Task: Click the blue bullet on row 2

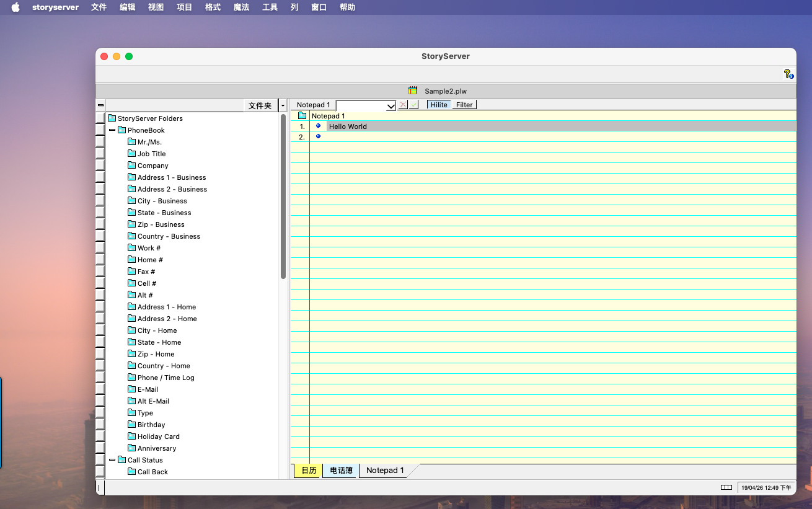Action: pyautogui.click(x=319, y=136)
